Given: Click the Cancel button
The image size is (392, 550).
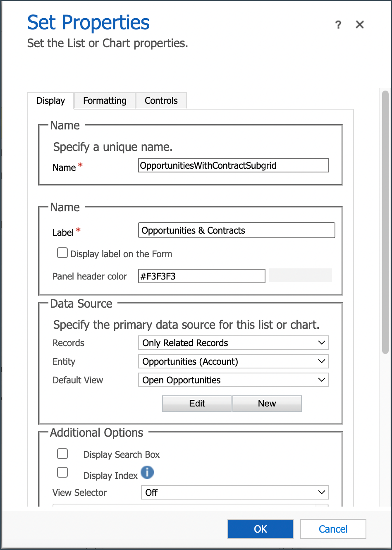Looking at the screenshot, I should pos(333,529).
